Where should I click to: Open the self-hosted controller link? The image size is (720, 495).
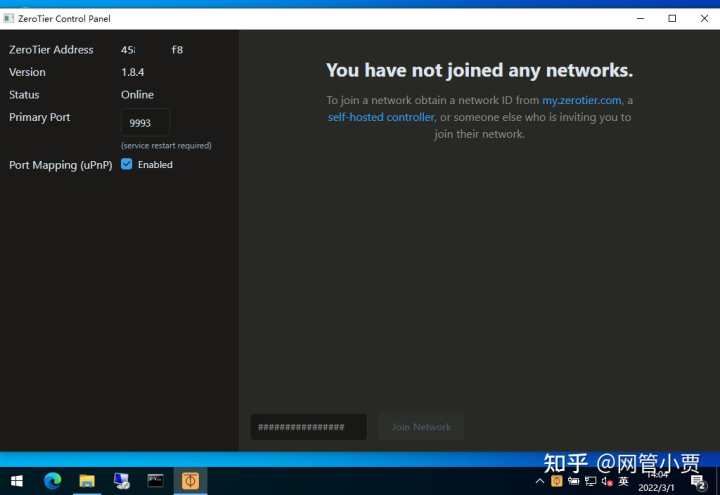coord(381,117)
